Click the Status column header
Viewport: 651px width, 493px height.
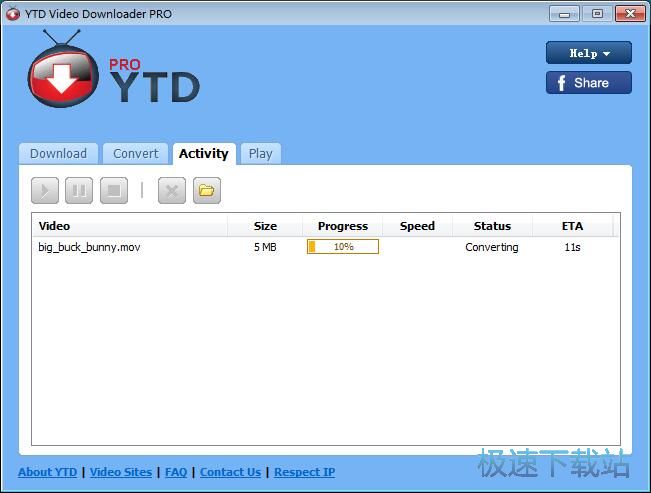[492, 226]
